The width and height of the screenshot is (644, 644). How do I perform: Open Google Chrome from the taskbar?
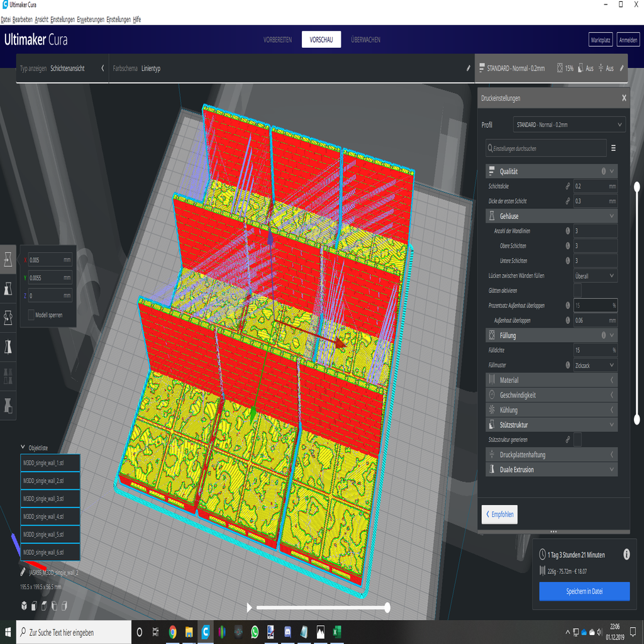point(172,631)
